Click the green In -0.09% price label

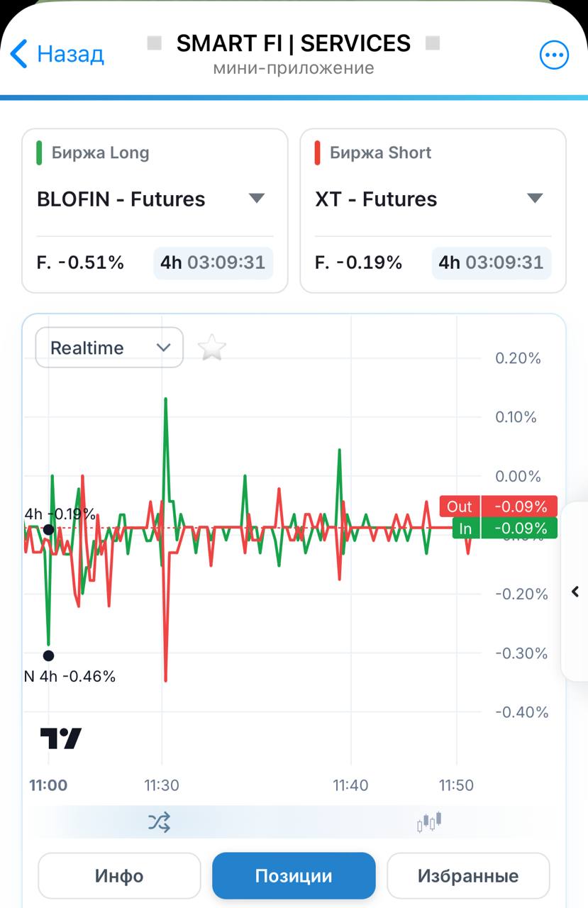pyautogui.click(x=504, y=528)
